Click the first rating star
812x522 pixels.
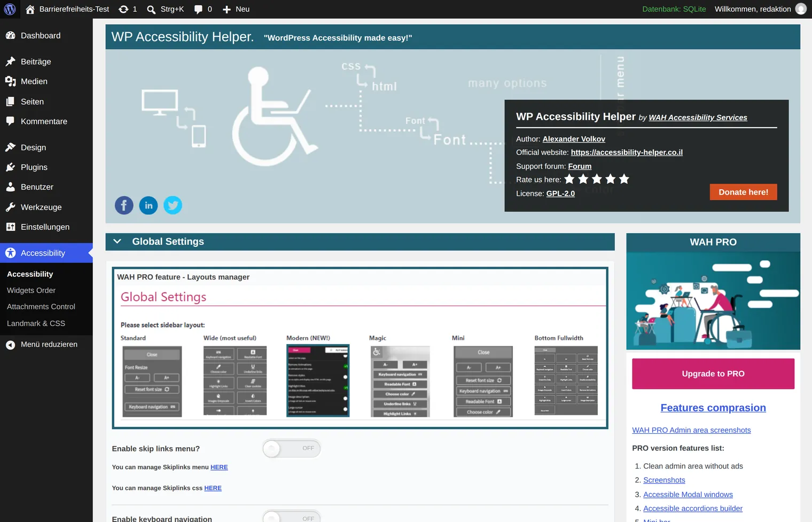pyautogui.click(x=569, y=179)
